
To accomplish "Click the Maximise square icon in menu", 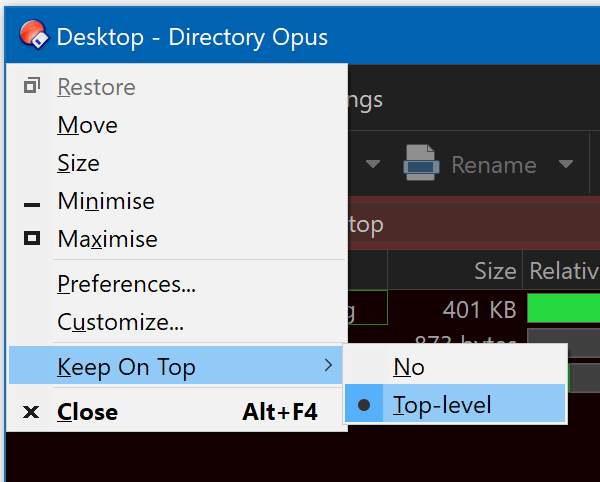I will (x=32, y=238).
